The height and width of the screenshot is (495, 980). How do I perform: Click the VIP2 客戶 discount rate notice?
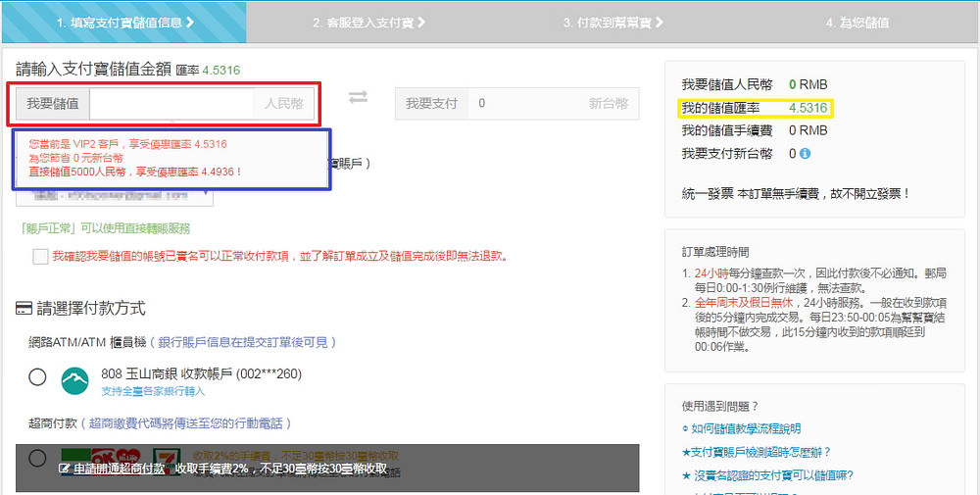[127, 144]
